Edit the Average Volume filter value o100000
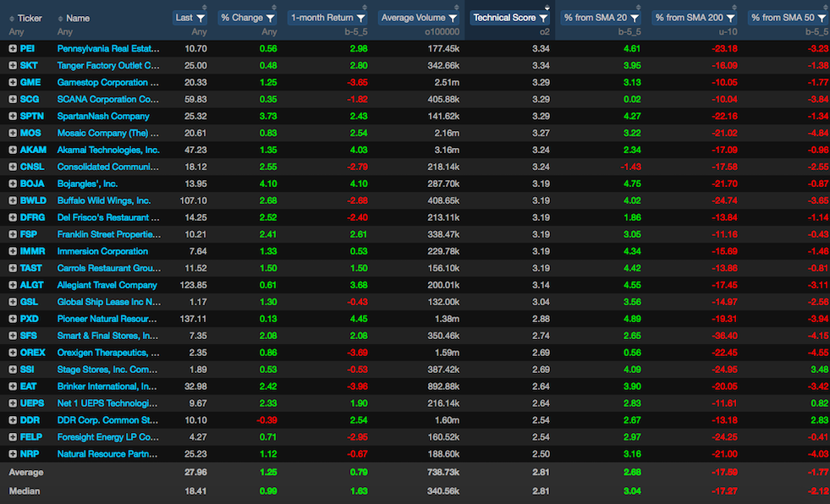830x504 pixels. coord(442,32)
